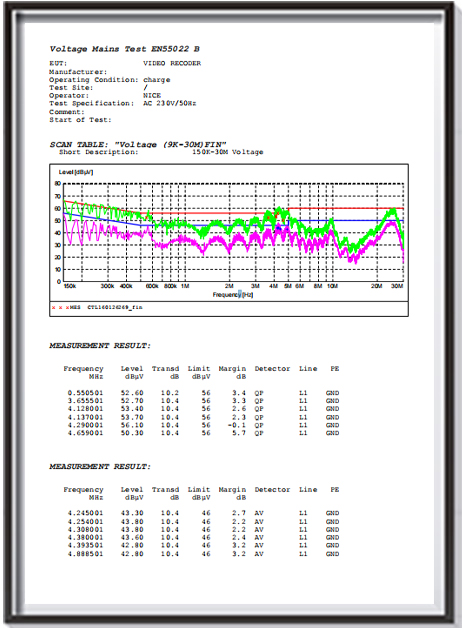Click the green trace peak near 4M
Image resolution: width=462 pixels, height=628 pixels.
coord(278,210)
